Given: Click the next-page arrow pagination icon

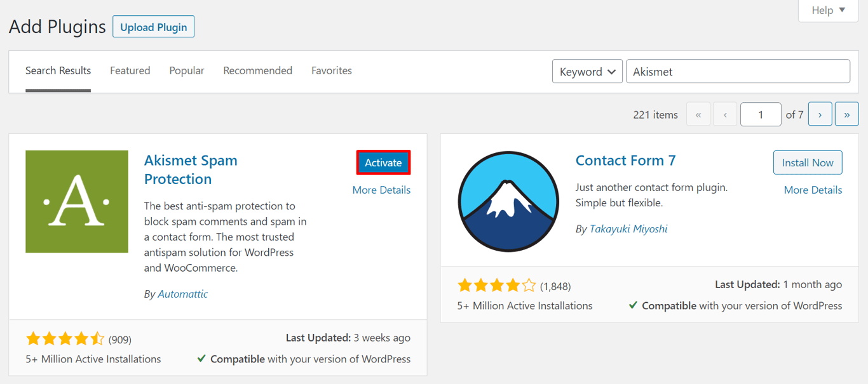Looking at the screenshot, I should click(x=820, y=114).
